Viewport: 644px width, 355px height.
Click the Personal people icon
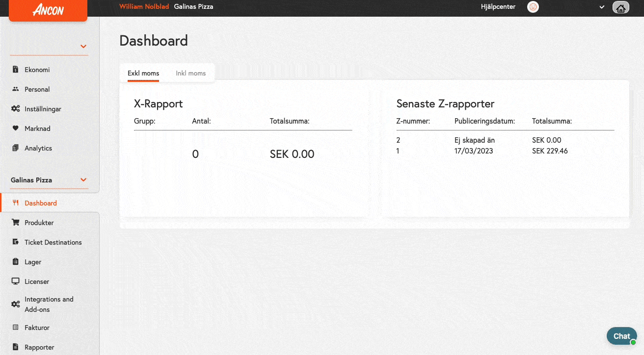15,89
